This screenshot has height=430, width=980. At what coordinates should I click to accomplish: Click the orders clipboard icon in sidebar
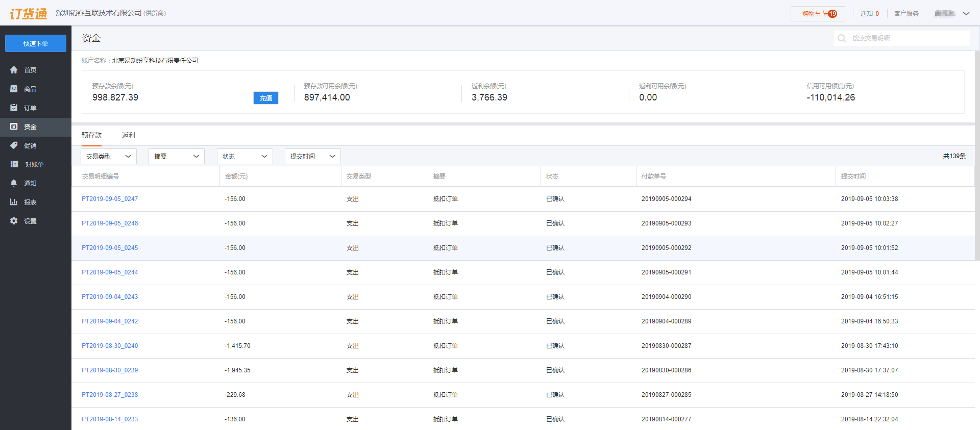tap(14, 108)
